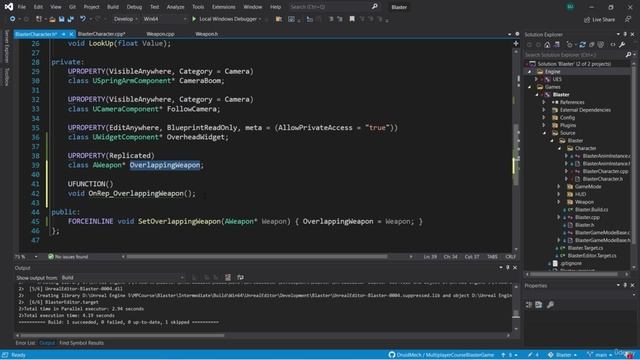The height and width of the screenshot is (360, 640).
Task: Expand the External Dependencies node
Action: point(544,110)
